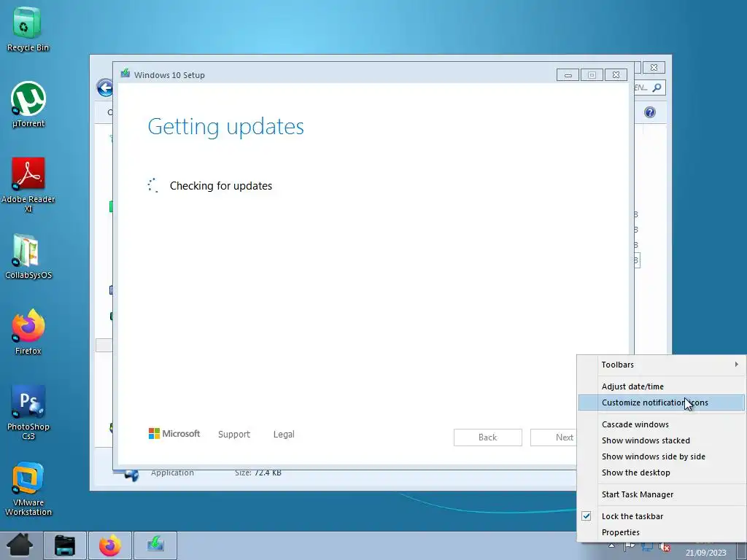The width and height of the screenshot is (747, 560).
Task: Select the CollabSysOS desktop icon
Action: 28,256
